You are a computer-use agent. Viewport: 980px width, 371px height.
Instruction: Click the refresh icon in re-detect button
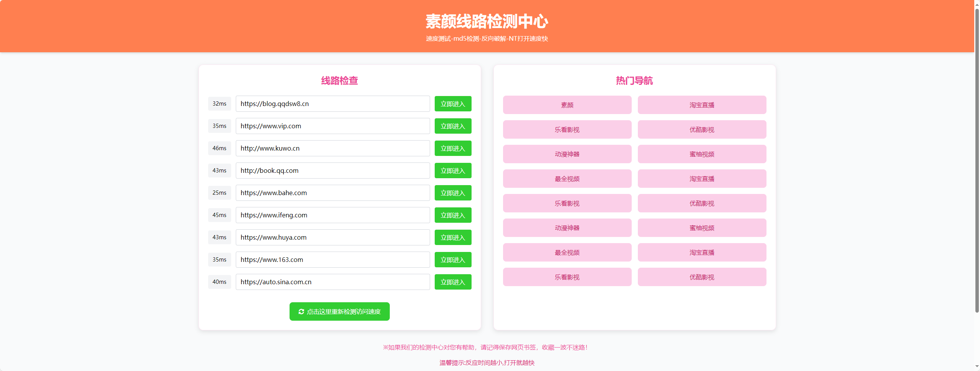(301, 311)
